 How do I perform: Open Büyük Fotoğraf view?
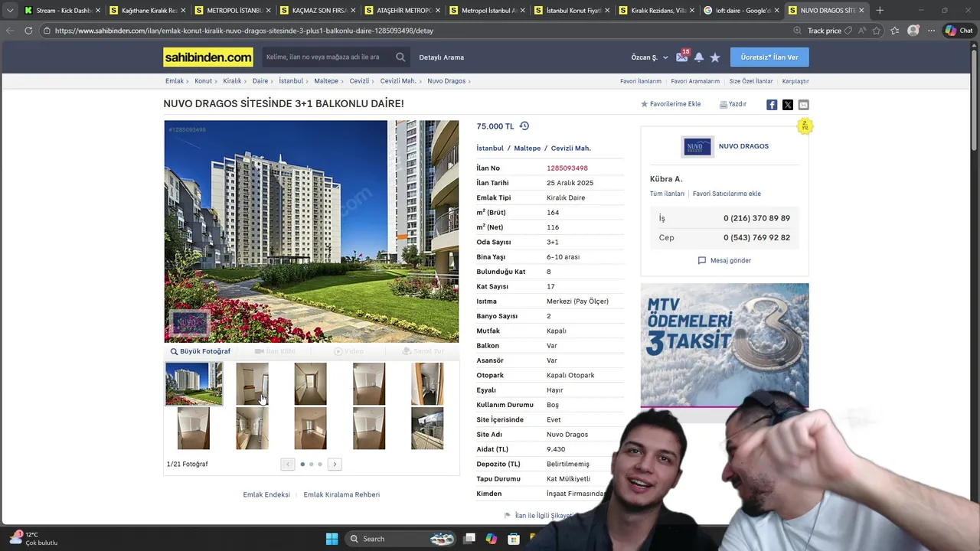(201, 351)
